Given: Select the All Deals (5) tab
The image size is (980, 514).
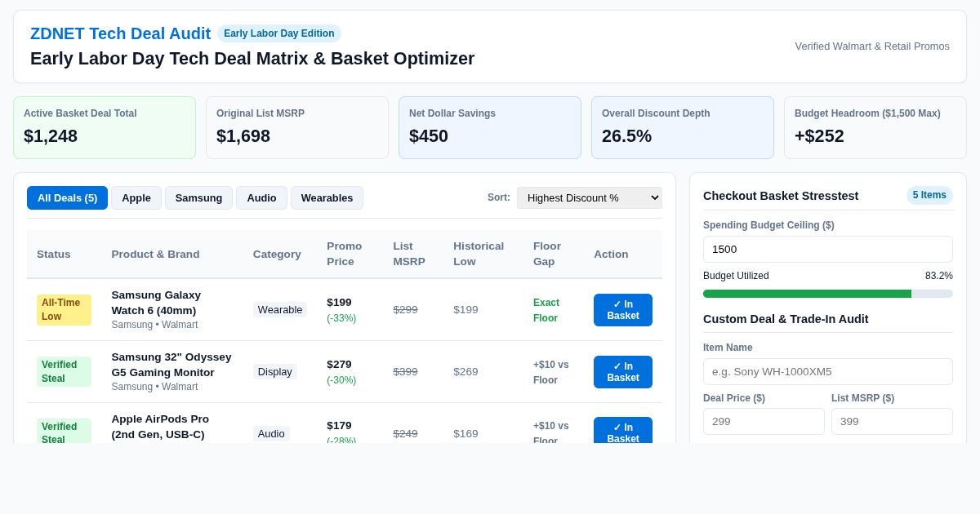Looking at the screenshot, I should 67,197.
